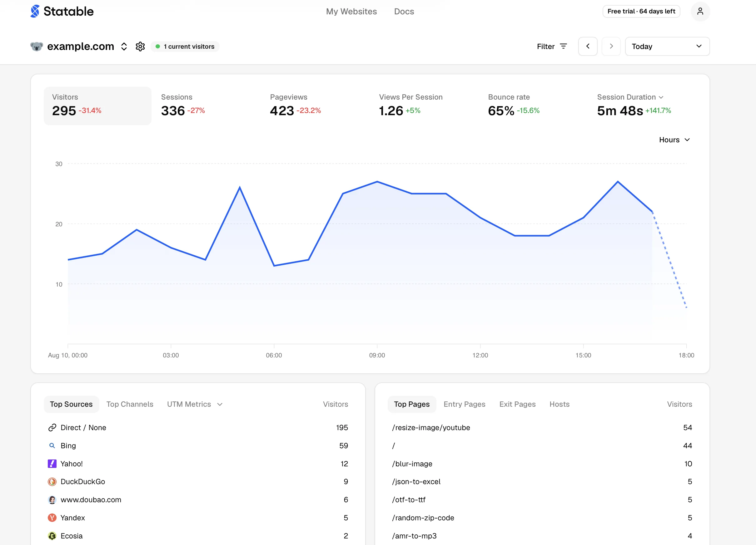Open My Websites page

(x=351, y=11)
